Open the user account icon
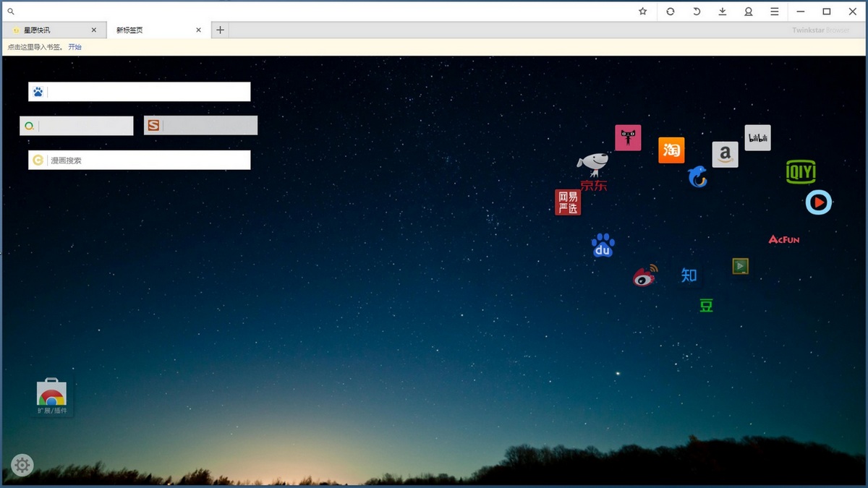 point(749,12)
